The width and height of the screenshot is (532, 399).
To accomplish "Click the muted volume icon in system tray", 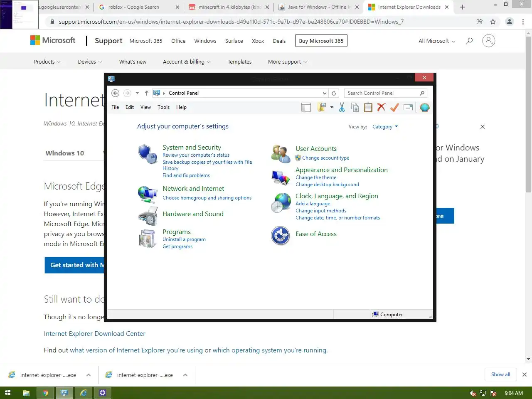I will point(473,393).
